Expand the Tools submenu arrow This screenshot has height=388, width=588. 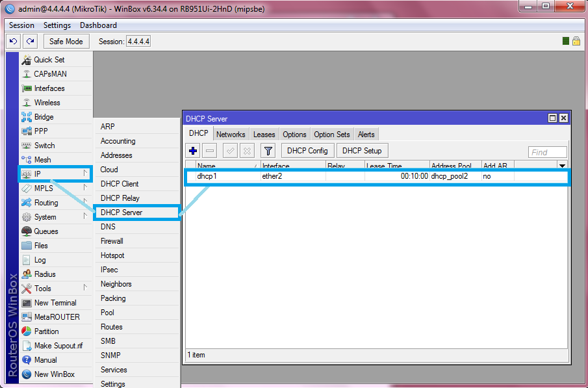pos(86,287)
